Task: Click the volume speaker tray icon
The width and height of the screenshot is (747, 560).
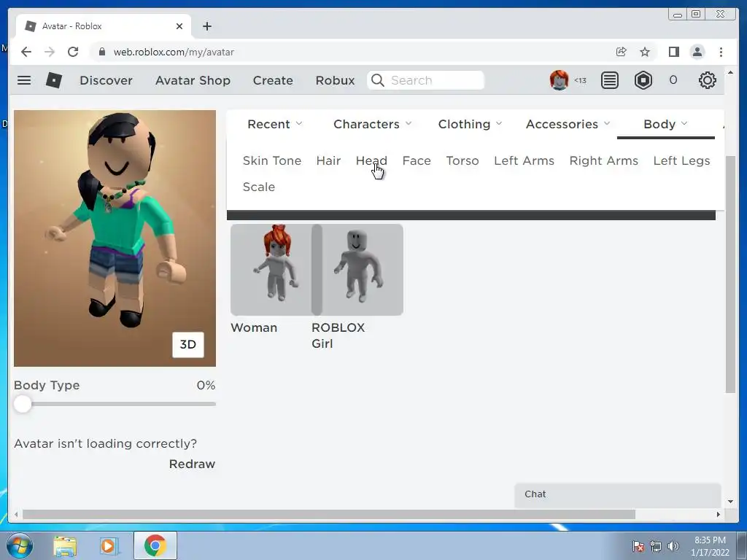Action: coord(673,546)
